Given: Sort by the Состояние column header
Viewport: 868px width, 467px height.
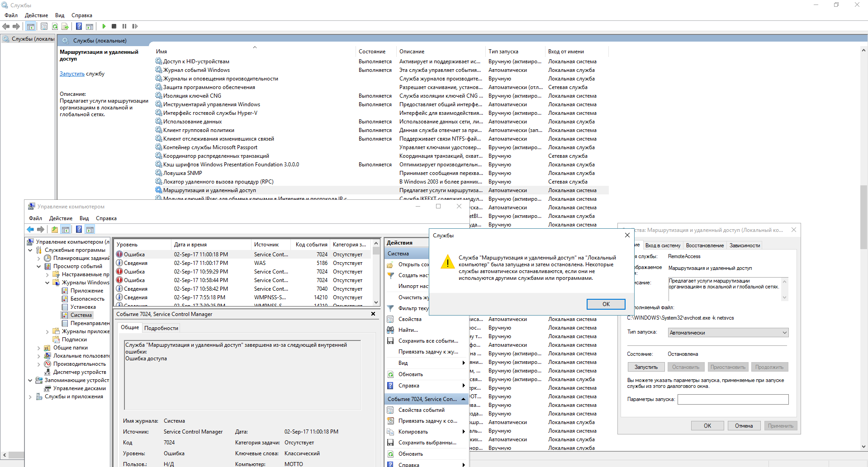Looking at the screenshot, I should tap(376, 52).
